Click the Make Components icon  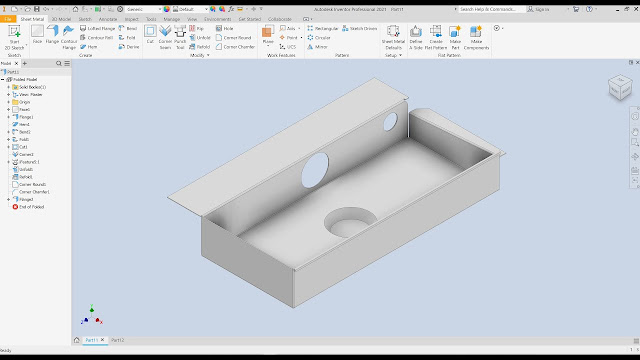tap(476, 37)
